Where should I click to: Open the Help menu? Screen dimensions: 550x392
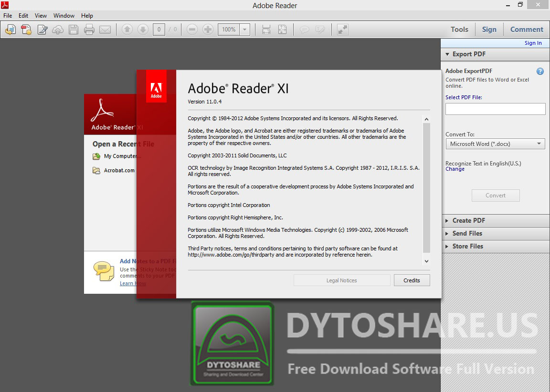(87, 16)
